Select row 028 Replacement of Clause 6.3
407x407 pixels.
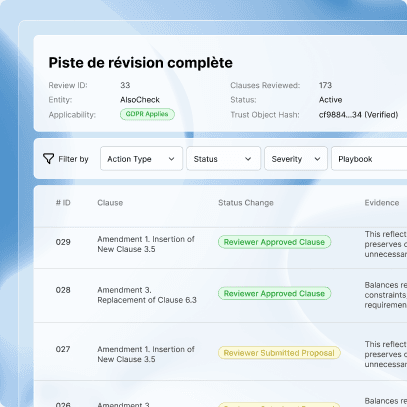click(147, 295)
